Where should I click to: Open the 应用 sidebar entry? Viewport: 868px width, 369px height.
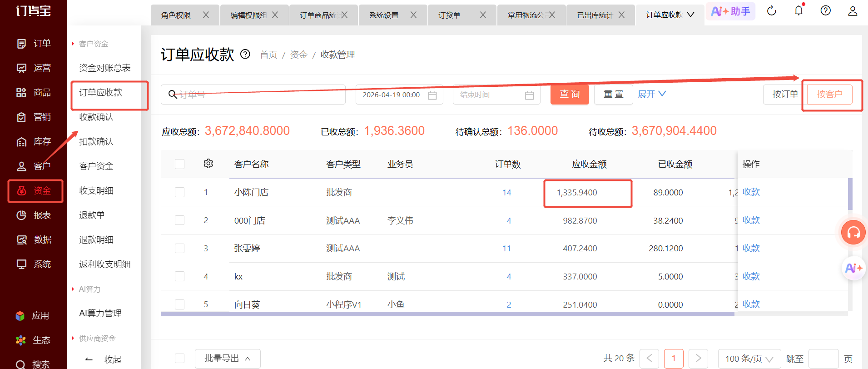click(x=33, y=316)
